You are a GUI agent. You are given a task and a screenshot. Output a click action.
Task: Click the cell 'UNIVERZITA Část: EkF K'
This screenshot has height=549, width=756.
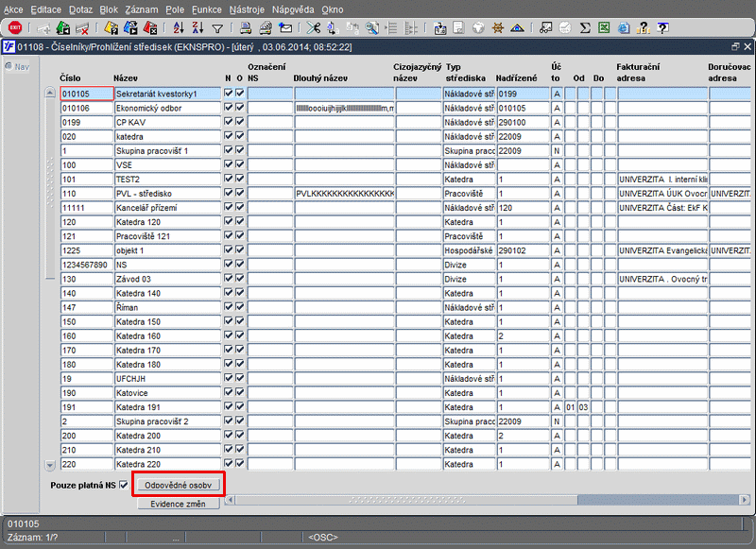(x=662, y=208)
